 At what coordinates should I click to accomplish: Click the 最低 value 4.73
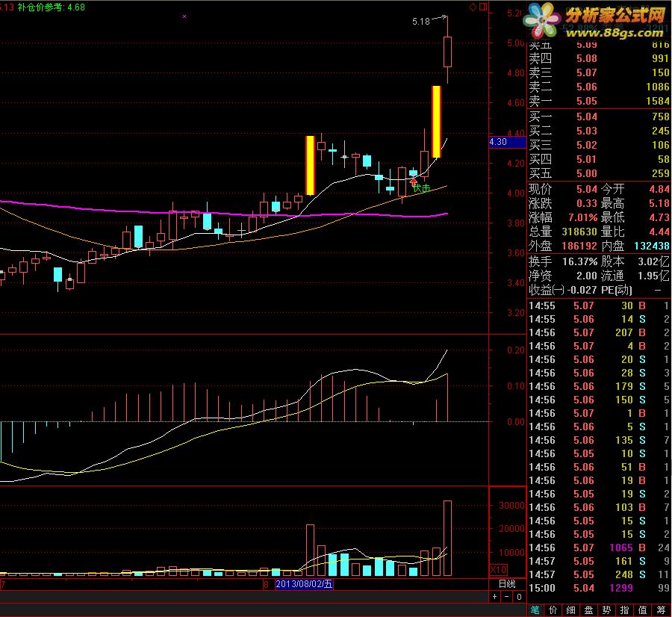[659, 217]
